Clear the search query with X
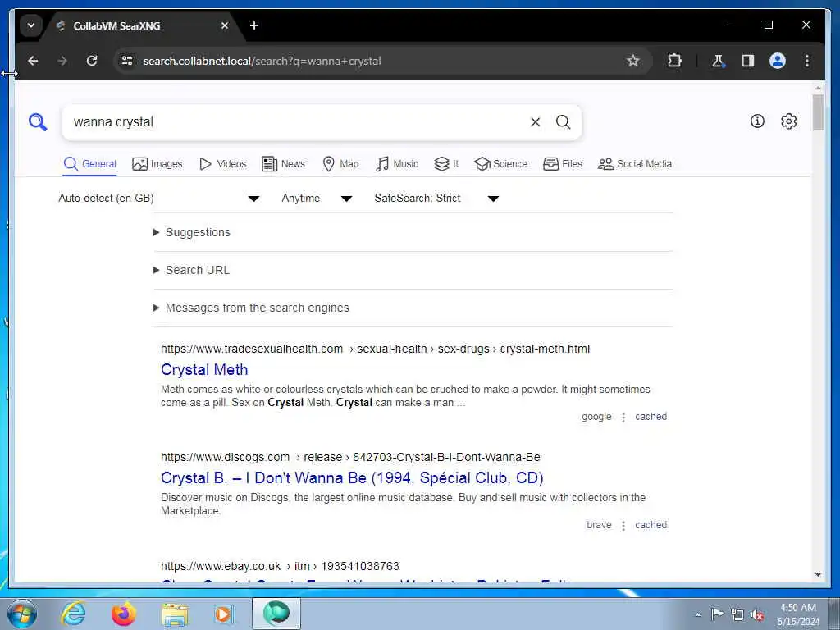The height and width of the screenshot is (630, 840). pos(535,122)
